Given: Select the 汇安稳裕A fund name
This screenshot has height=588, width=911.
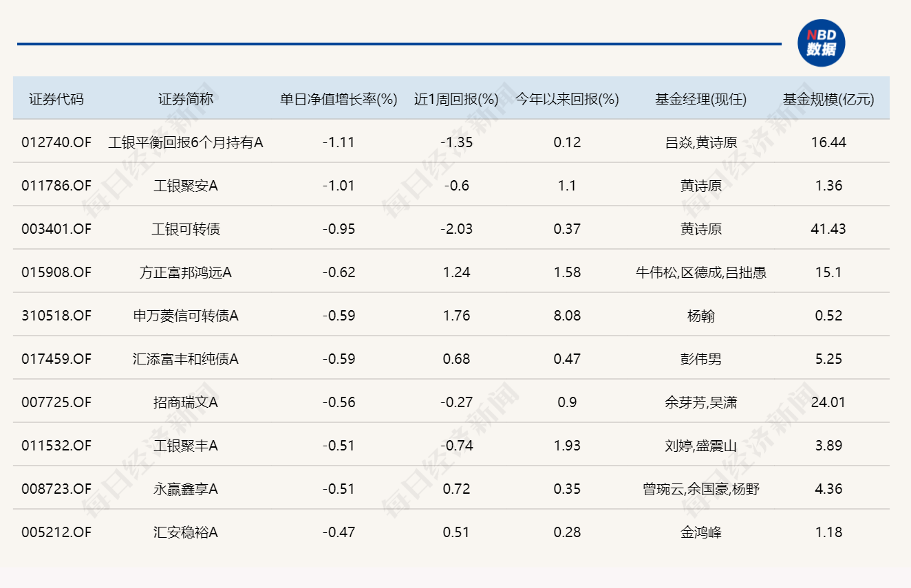Looking at the screenshot, I should pos(186,532).
